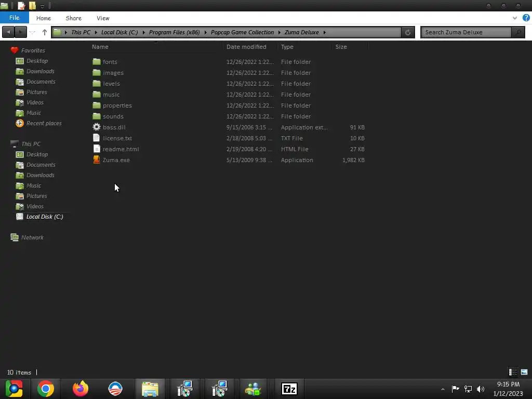The image size is (532, 399).
Task: Click the 1,982 KB size cell
Action: pyautogui.click(x=353, y=160)
